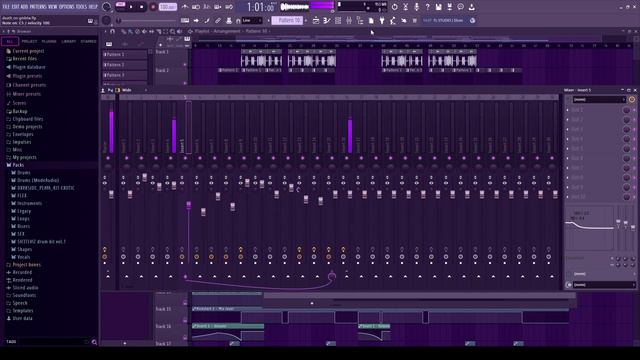The width and height of the screenshot is (640, 360).
Task: Open Browser view icon in toolbar
Action: [x=360, y=20]
